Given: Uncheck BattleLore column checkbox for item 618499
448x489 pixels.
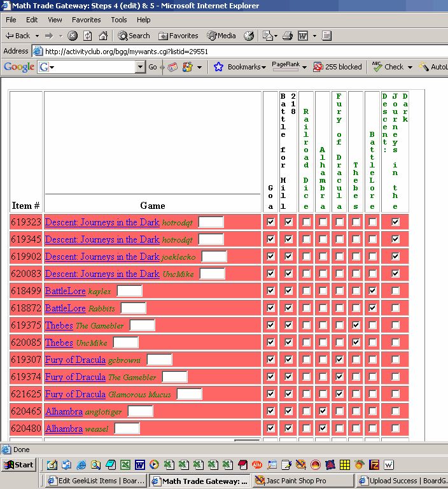Looking at the screenshot, I should pos(372,291).
